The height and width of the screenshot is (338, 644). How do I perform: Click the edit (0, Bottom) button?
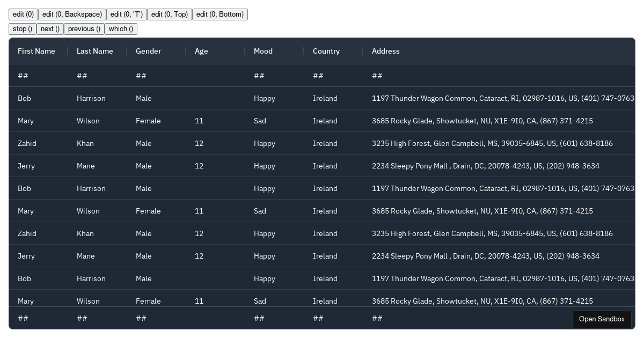(x=219, y=14)
